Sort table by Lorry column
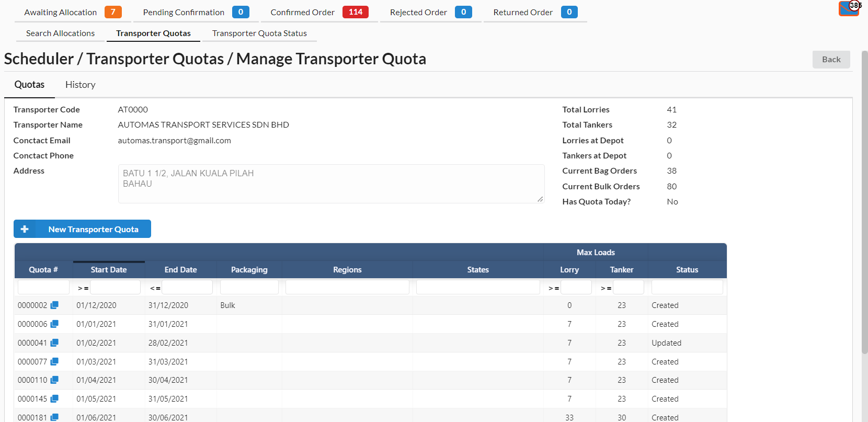Image resolution: width=868 pixels, height=422 pixels. [569, 269]
